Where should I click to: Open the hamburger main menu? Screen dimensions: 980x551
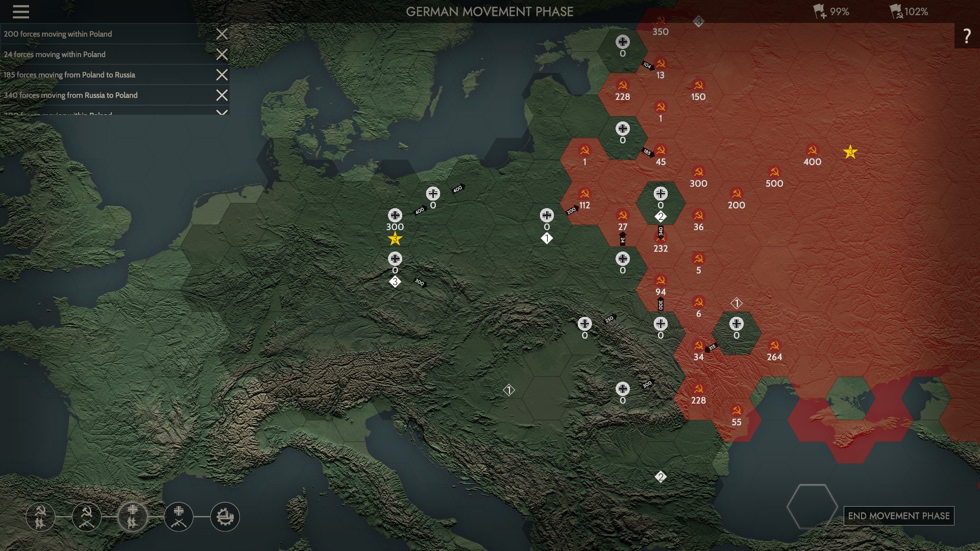20,11
